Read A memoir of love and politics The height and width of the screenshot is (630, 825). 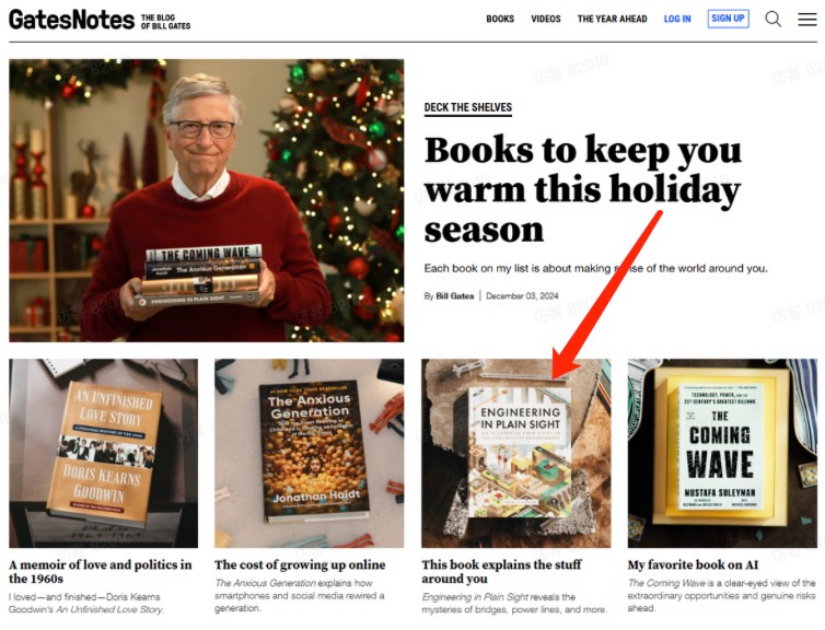tap(100, 572)
